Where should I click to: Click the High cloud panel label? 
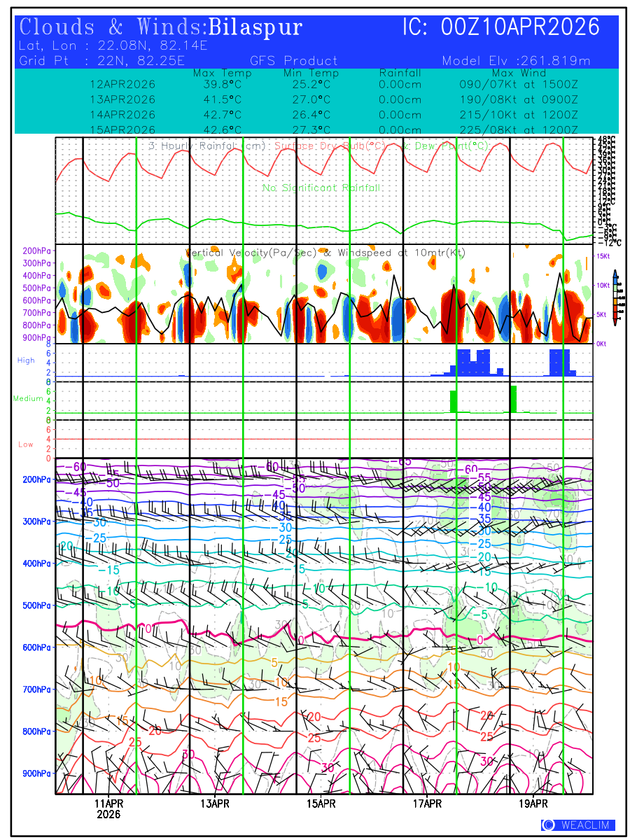26,360
